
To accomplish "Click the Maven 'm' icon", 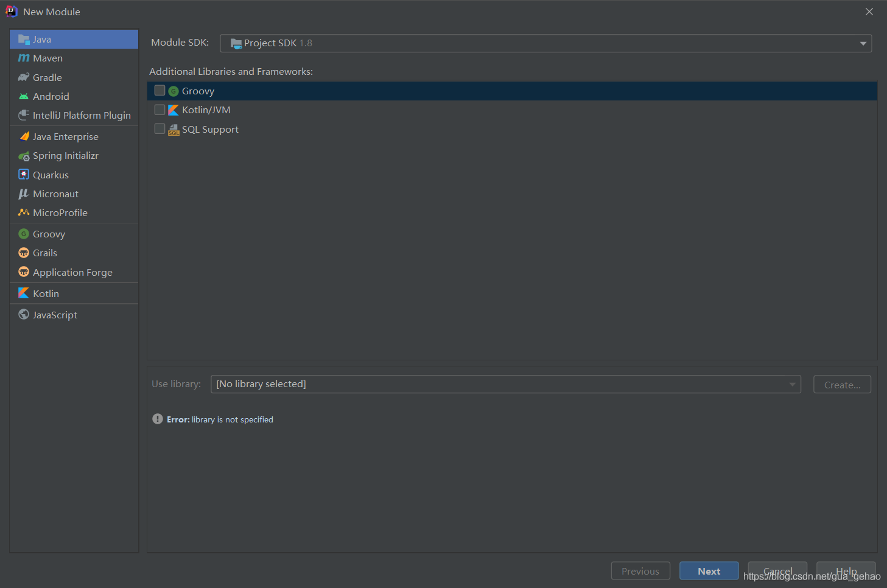I will coord(24,58).
